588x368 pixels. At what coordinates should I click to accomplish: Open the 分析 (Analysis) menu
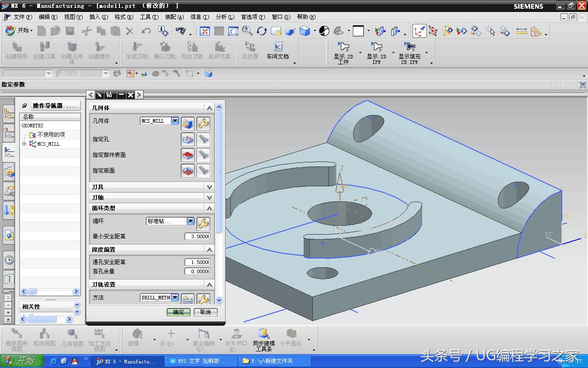[225, 17]
